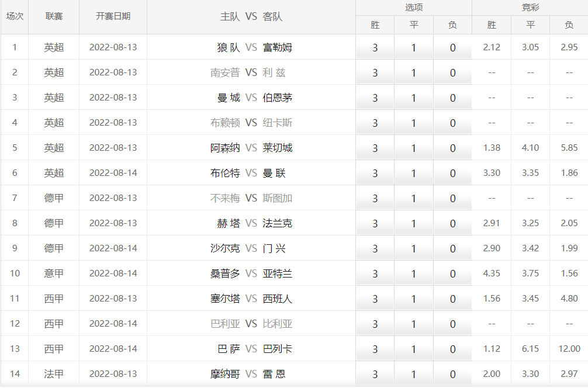This screenshot has height=388, width=588.
Task: Pick win (3) for 曼城 VS 伯恩茅
Action: (375, 98)
